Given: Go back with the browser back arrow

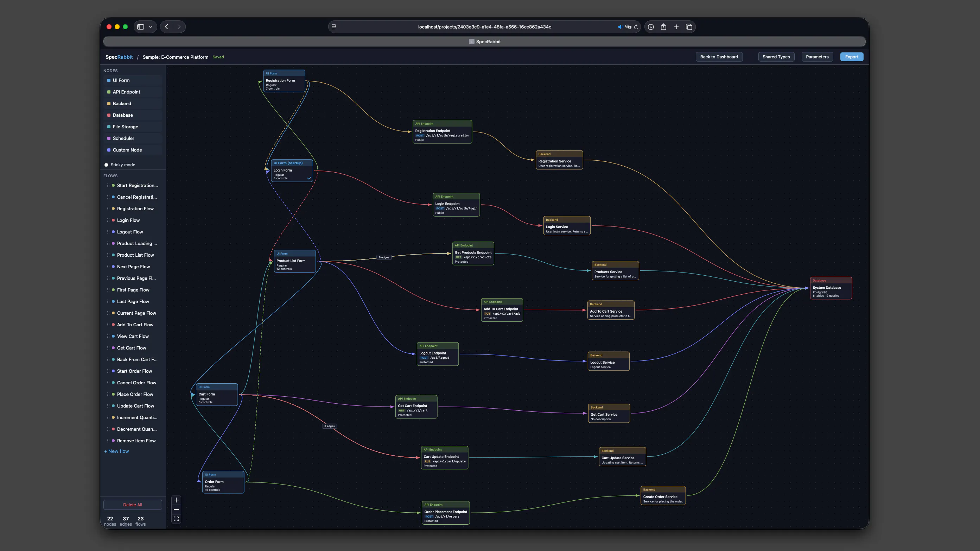Looking at the screenshot, I should (x=167, y=27).
